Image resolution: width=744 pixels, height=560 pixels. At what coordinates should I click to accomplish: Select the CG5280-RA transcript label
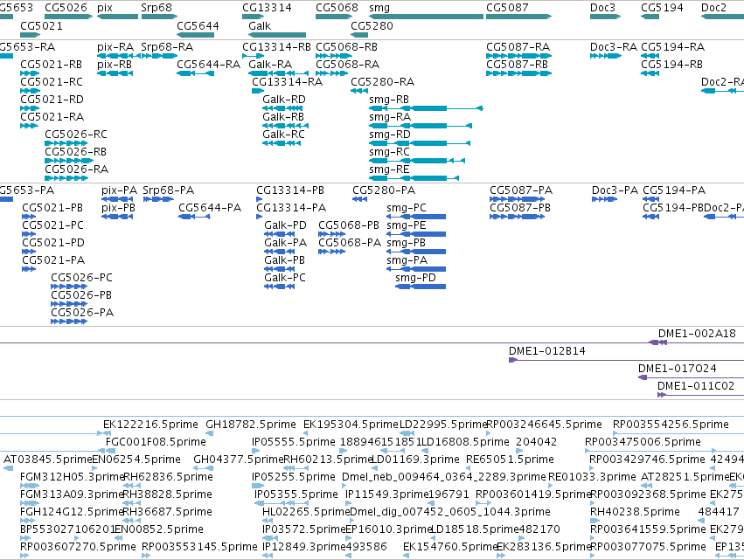(382, 82)
